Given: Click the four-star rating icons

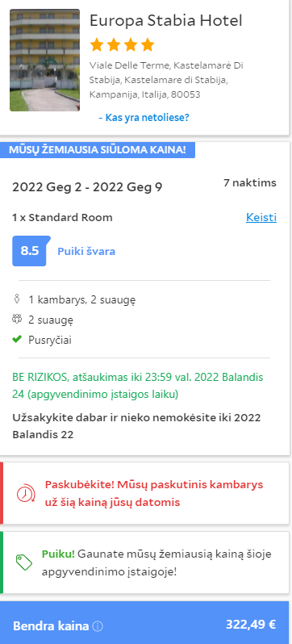Looking at the screenshot, I should [x=122, y=44].
